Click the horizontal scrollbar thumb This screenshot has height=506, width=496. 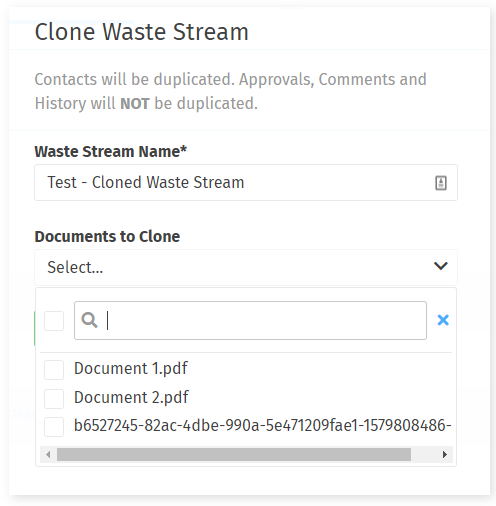(234, 454)
